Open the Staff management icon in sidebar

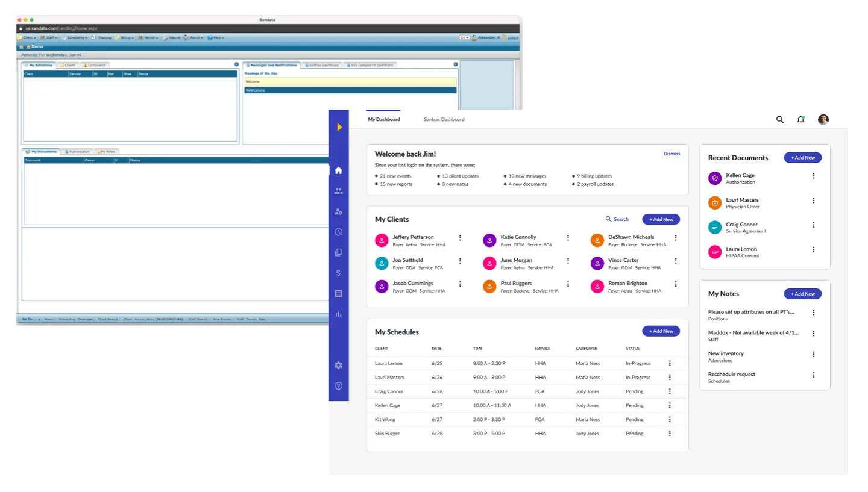coord(338,211)
